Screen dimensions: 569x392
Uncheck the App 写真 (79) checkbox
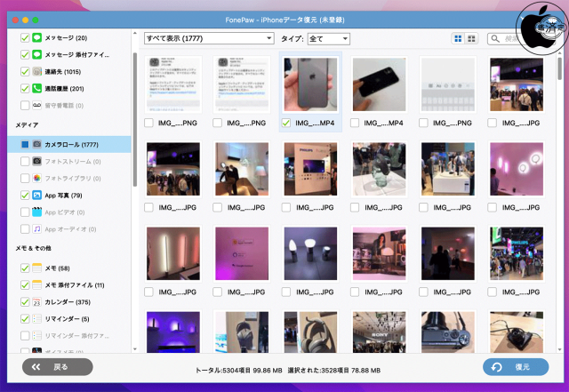[x=25, y=196]
